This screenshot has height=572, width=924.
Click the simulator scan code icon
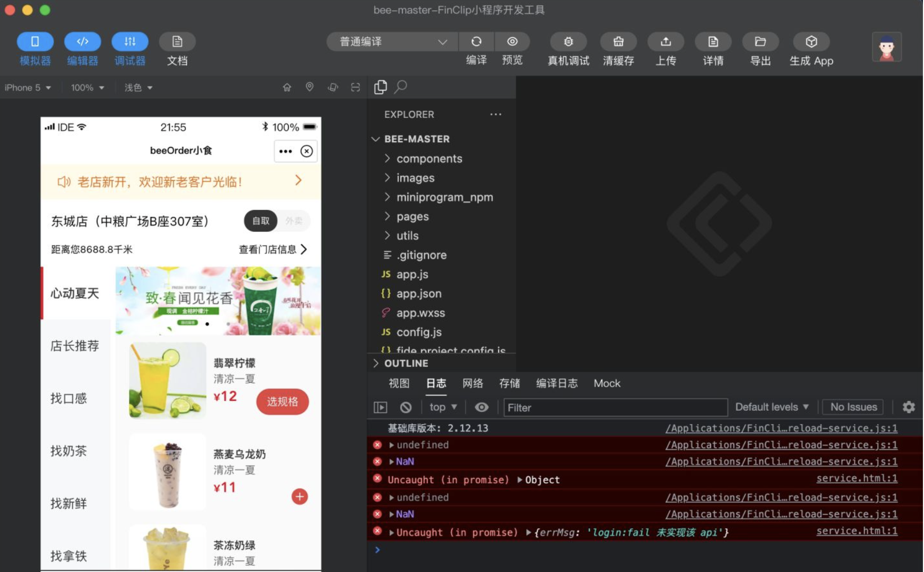coord(355,88)
